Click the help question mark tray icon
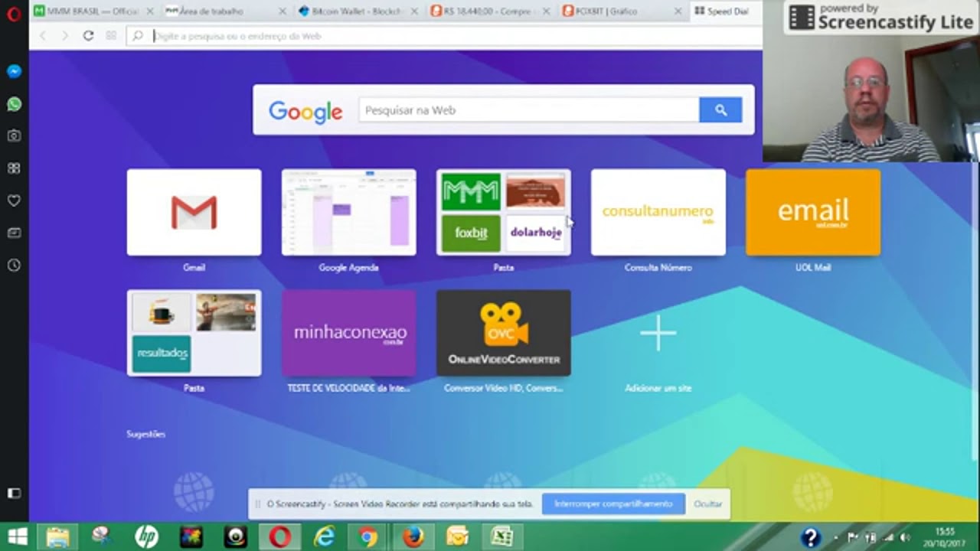This screenshot has height=551, width=980. coord(811,537)
